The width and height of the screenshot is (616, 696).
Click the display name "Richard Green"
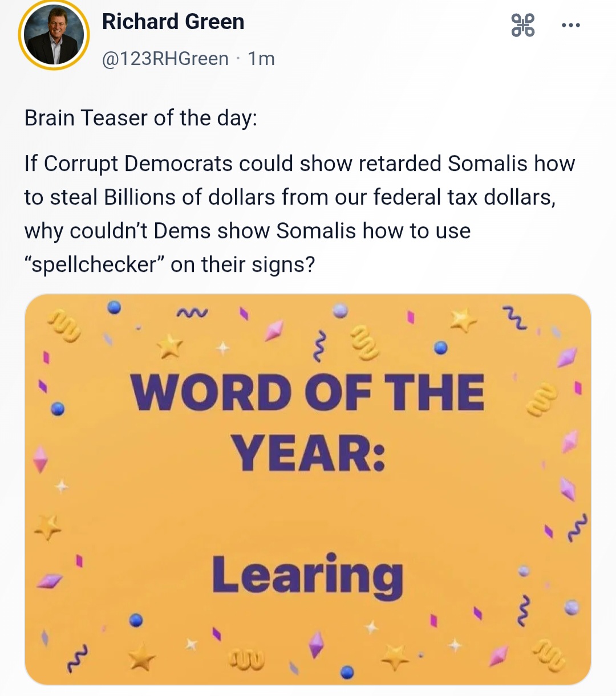(x=173, y=22)
